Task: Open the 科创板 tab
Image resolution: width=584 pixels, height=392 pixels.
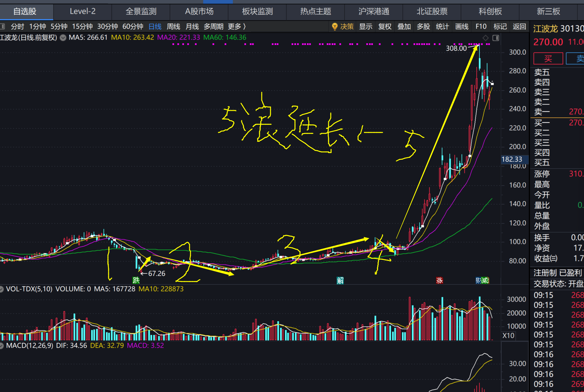Action: coord(490,12)
